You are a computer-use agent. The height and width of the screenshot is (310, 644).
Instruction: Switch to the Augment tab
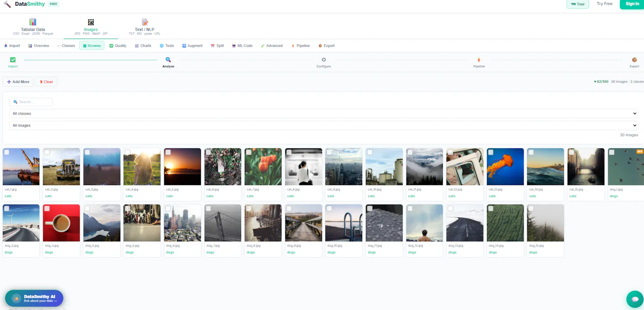point(192,46)
